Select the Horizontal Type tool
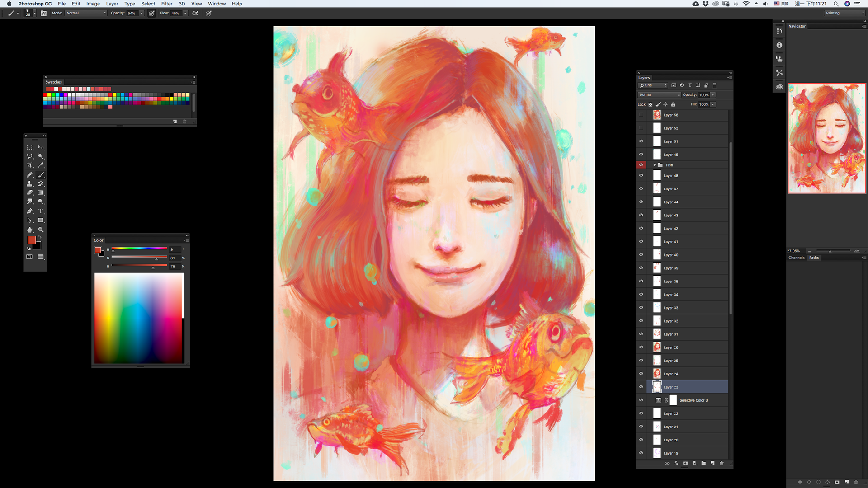The height and width of the screenshot is (488, 868). coord(41,211)
